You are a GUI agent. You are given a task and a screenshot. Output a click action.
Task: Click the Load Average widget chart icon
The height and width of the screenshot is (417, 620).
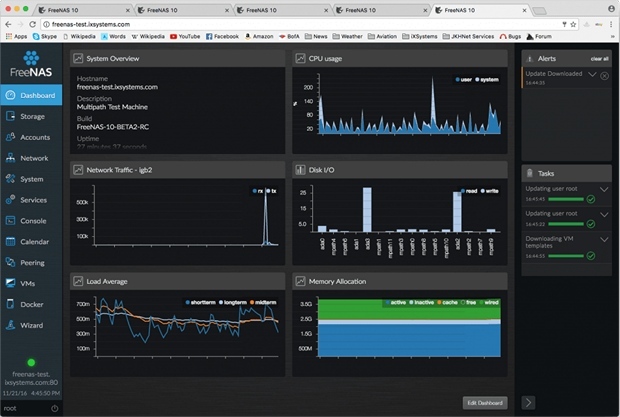78,281
